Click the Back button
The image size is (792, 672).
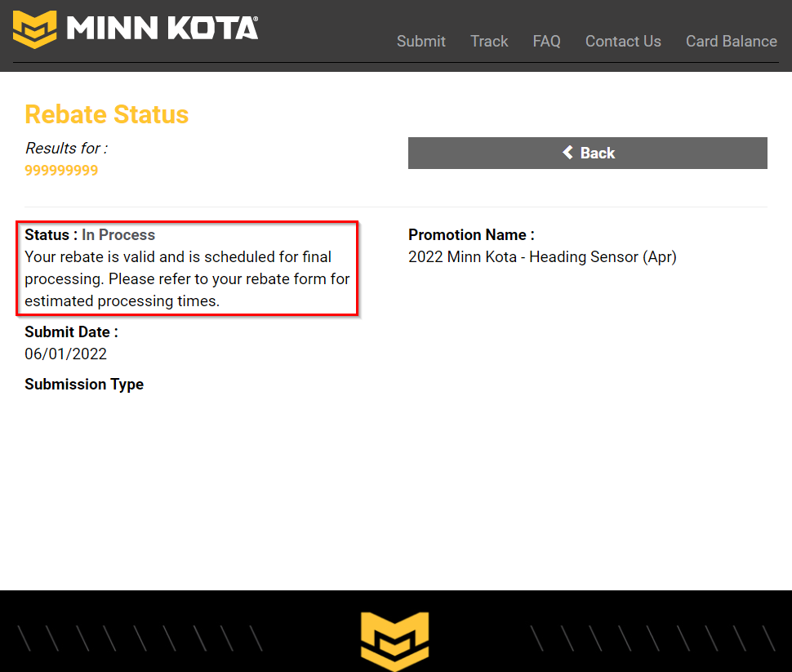[587, 153]
